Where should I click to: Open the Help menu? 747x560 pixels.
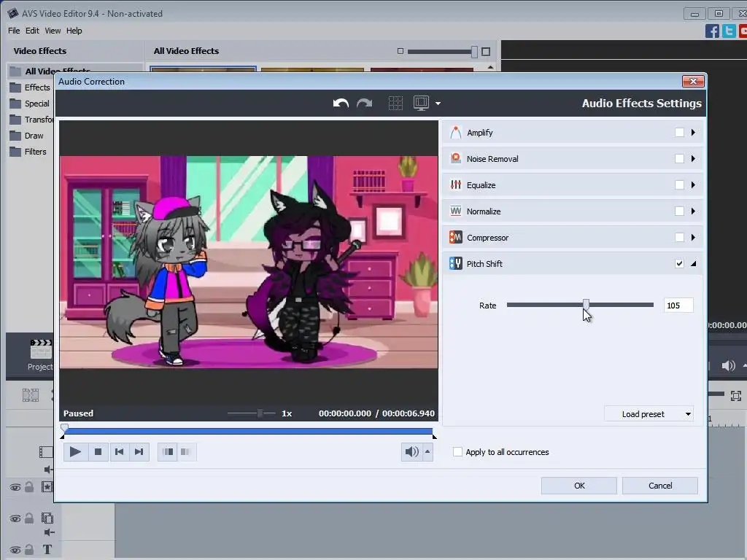[74, 31]
